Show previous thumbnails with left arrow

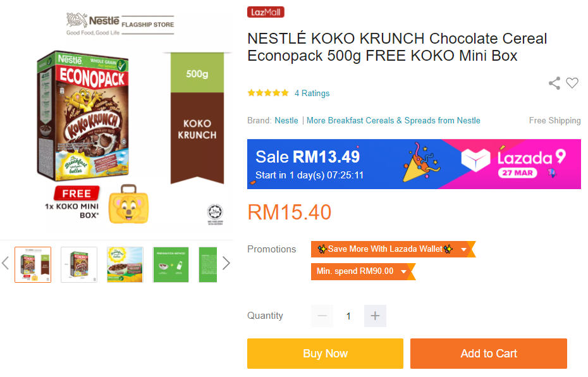(x=6, y=263)
